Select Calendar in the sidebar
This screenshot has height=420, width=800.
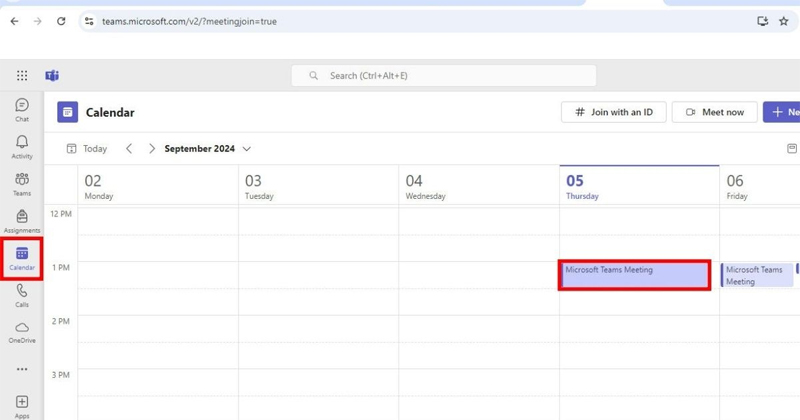[22, 259]
